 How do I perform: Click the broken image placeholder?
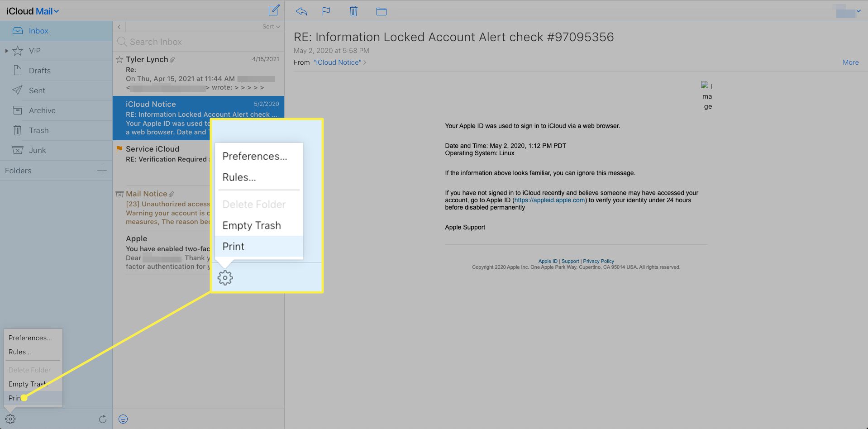[707, 96]
